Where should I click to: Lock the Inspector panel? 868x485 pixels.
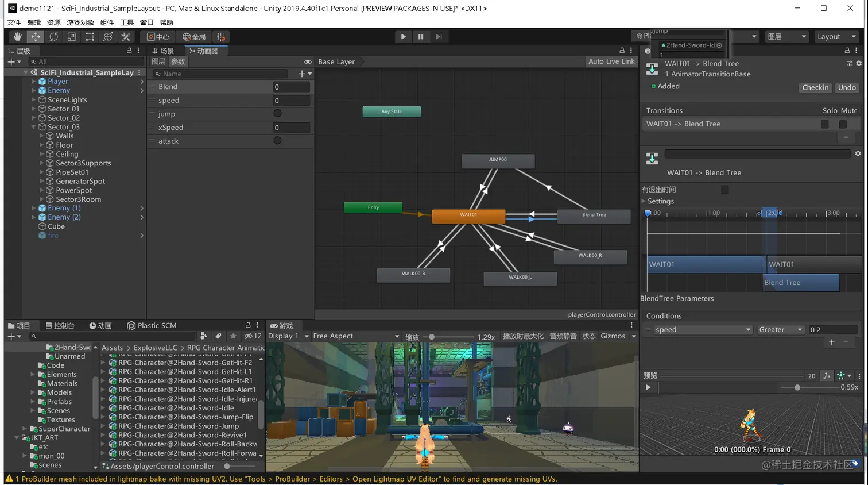pyautogui.click(x=847, y=51)
